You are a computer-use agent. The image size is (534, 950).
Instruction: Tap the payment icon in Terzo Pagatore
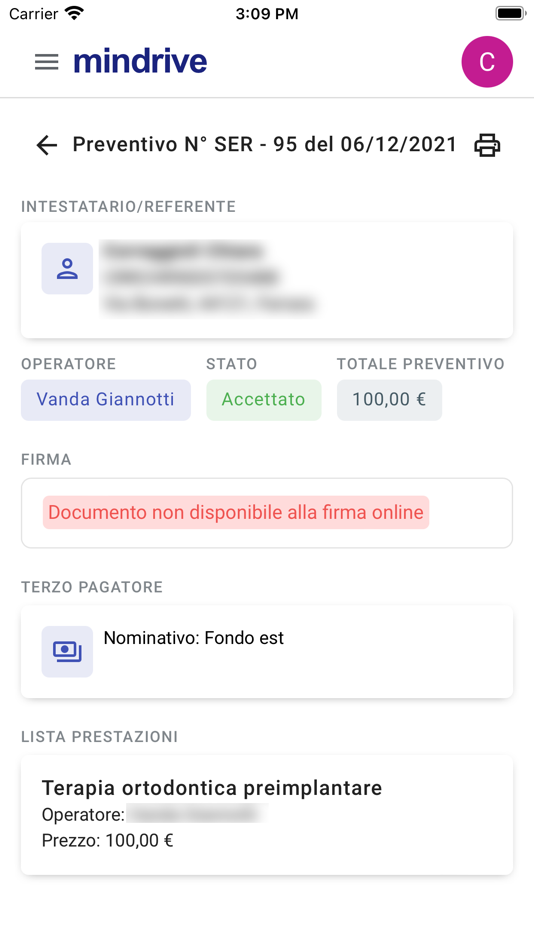click(67, 652)
